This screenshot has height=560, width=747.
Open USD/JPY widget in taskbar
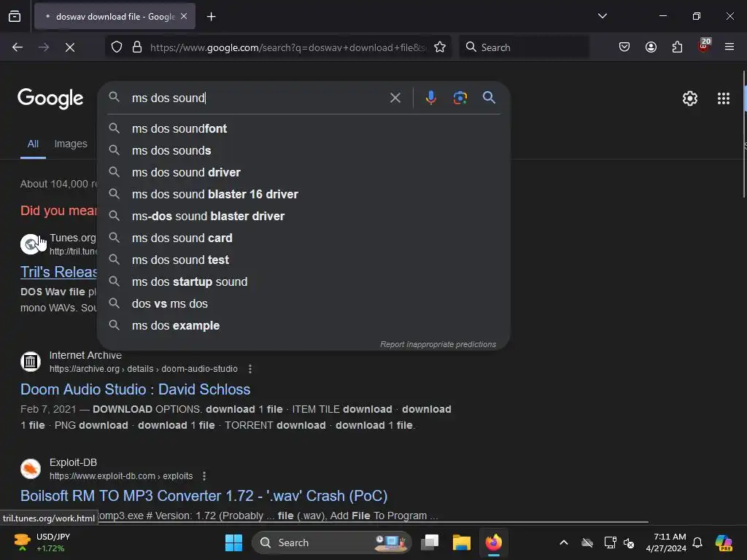(x=43, y=542)
